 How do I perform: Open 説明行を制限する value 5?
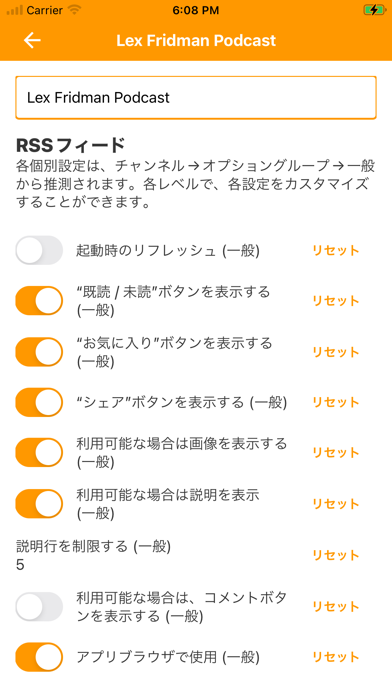(x=20, y=565)
